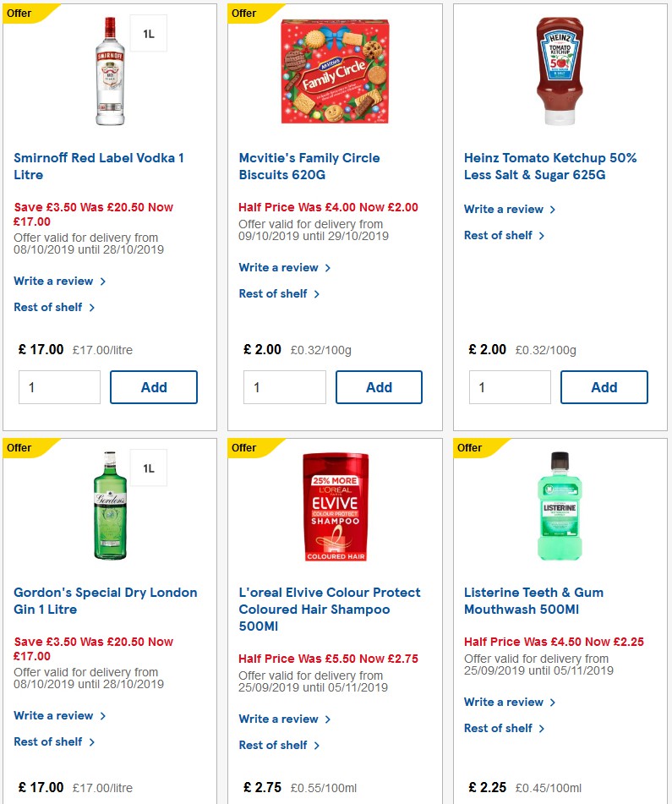Expand Rest of shelf for L'oreal Elvive Shampoo
The image size is (672, 804).
(274, 745)
